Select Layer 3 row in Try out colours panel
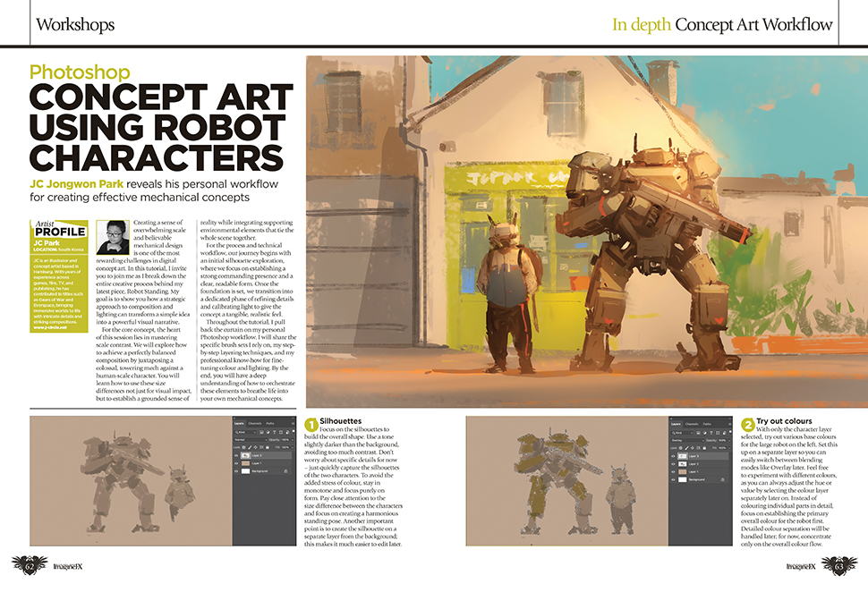Viewport: 868px width, 592px height. point(699,456)
